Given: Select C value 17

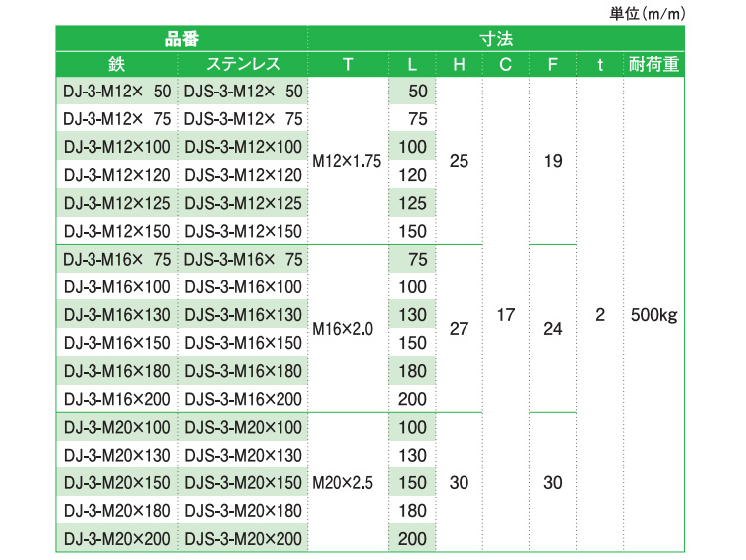Looking at the screenshot, I should (x=505, y=315).
